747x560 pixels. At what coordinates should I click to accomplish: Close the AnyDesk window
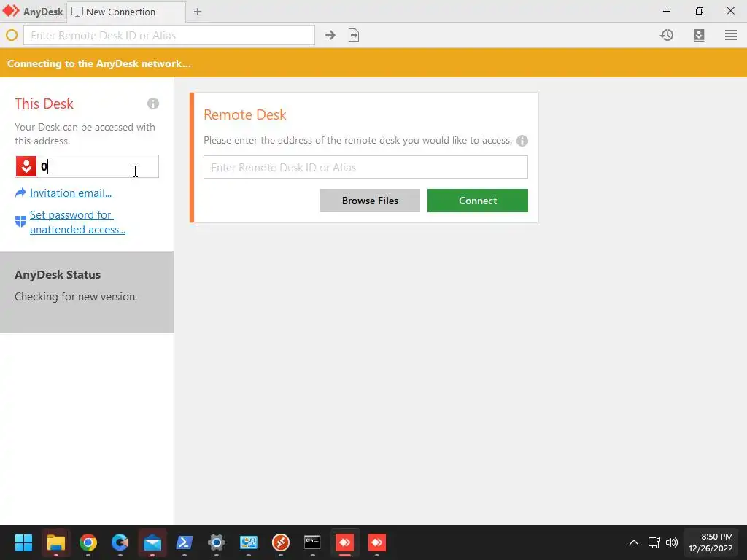(731, 11)
